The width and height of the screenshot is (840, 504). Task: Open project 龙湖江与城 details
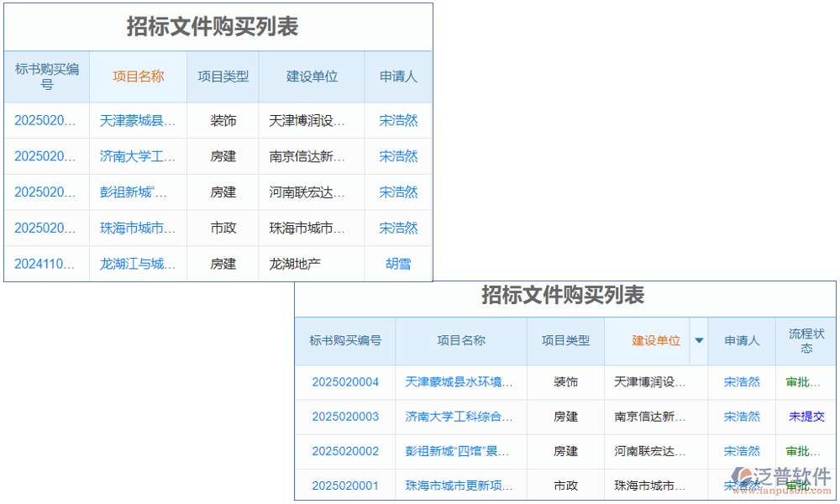(x=137, y=263)
